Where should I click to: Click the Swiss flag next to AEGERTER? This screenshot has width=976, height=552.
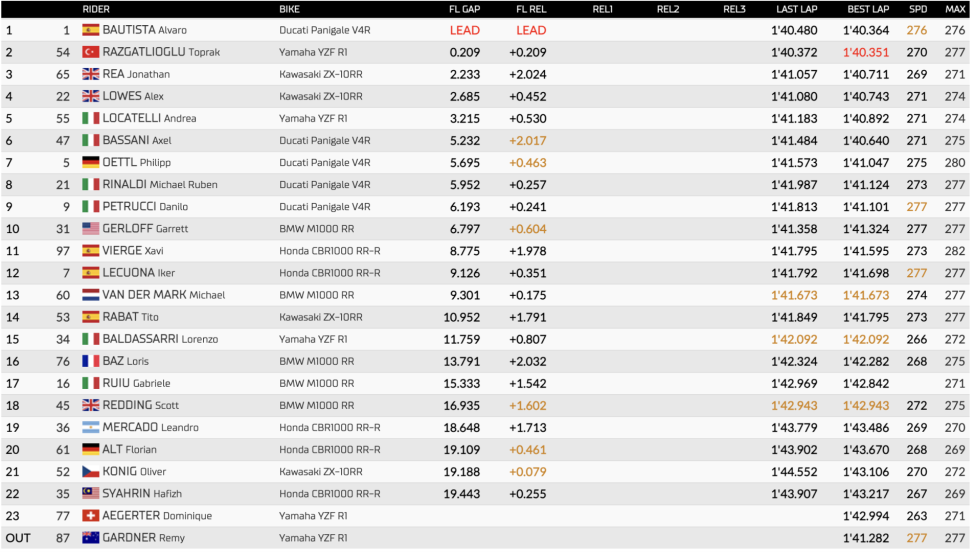(x=91, y=516)
